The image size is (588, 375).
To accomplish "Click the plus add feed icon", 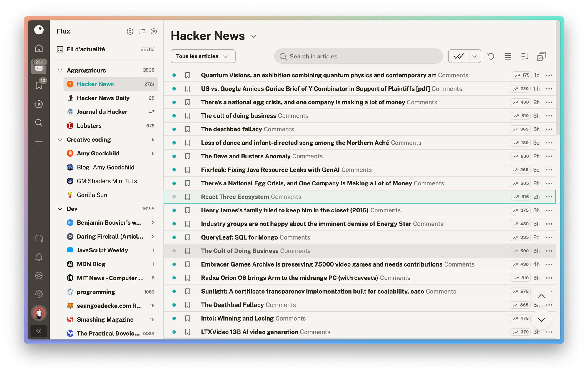I will point(39,141).
